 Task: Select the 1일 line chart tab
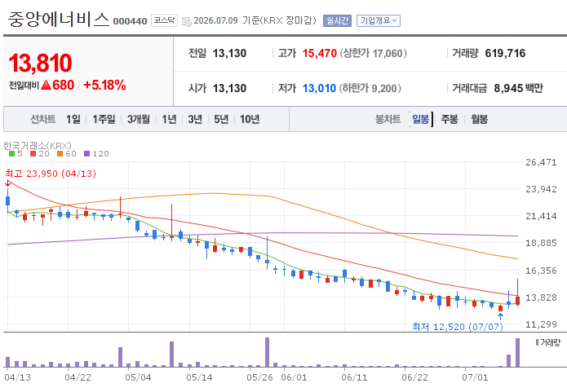[73, 119]
